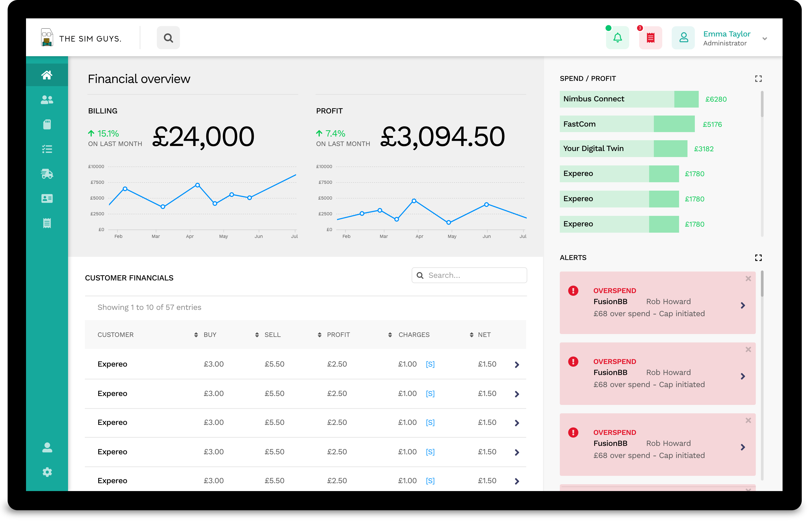
Task: Open the Customers group sidebar icon
Action: pos(47,100)
